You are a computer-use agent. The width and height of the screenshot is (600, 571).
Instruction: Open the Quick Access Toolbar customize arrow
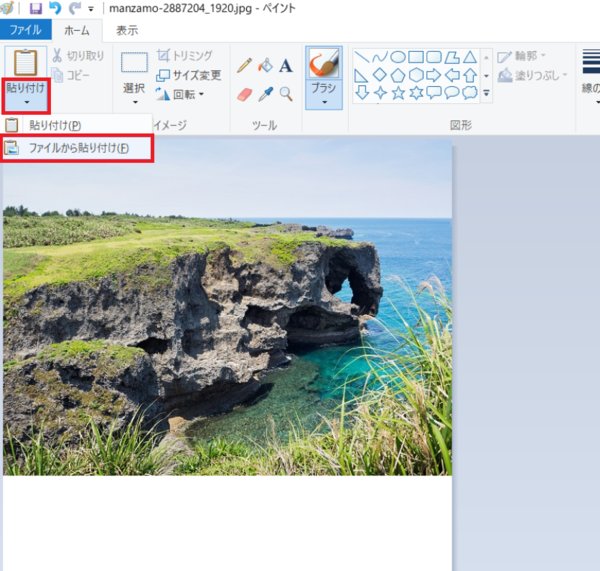pos(91,9)
